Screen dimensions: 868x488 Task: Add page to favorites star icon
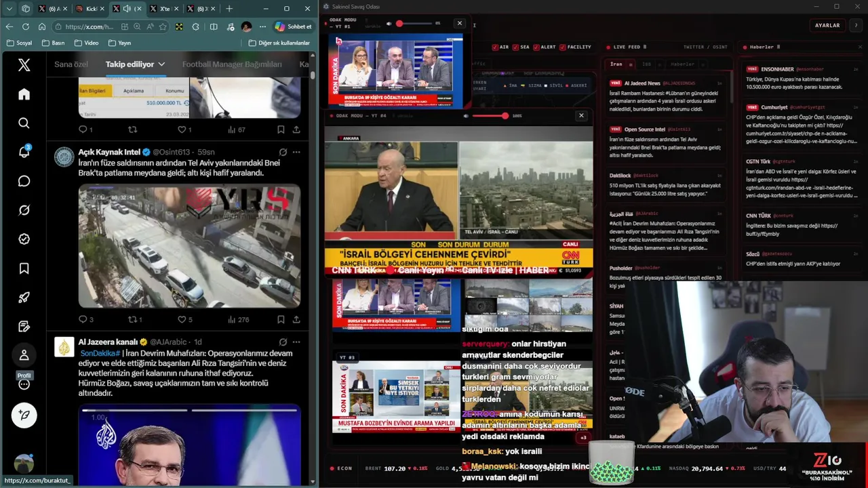pyautogui.click(x=163, y=26)
